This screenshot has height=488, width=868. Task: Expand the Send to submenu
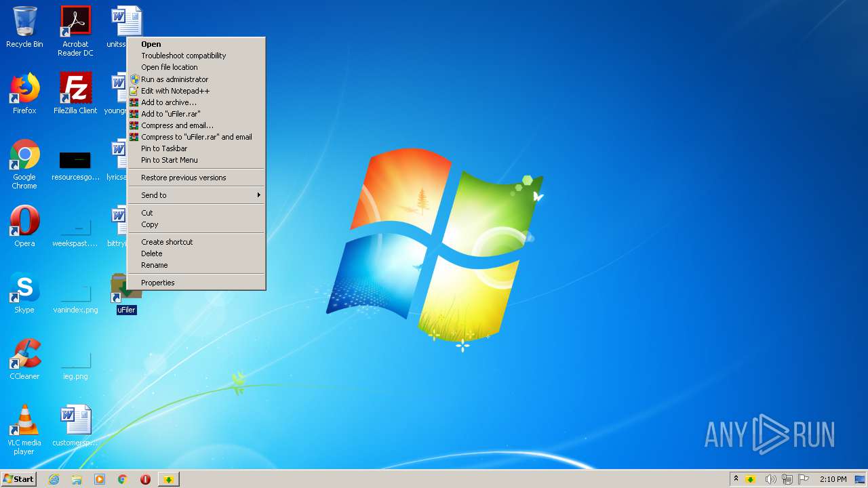pyautogui.click(x=197, y=195)
